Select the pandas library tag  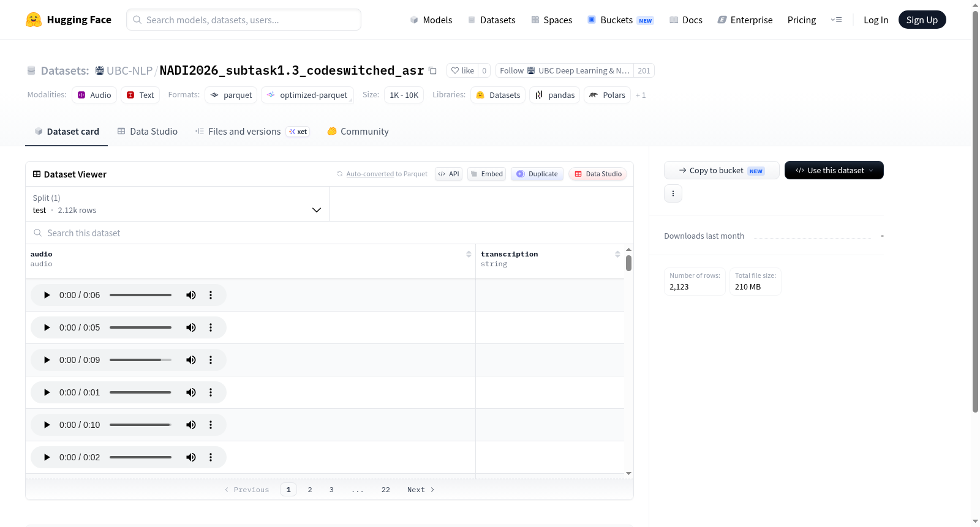[x=555, y=95]
